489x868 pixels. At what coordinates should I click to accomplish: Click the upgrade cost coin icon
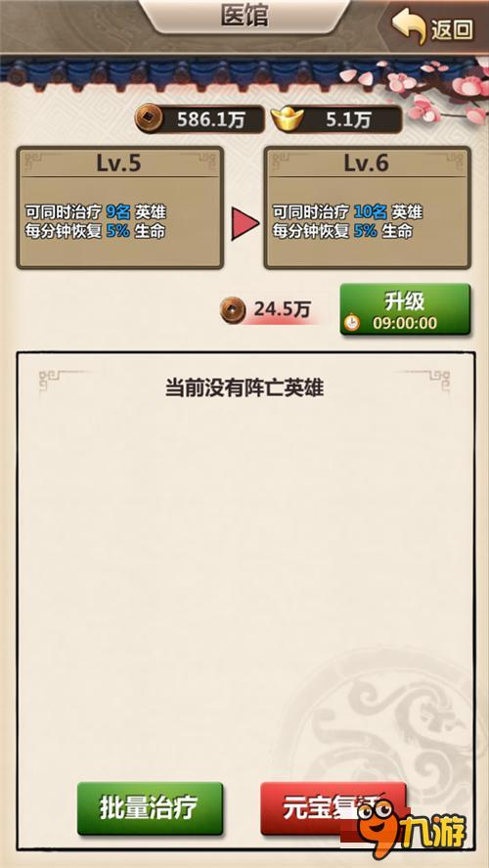tap(233, 310)
